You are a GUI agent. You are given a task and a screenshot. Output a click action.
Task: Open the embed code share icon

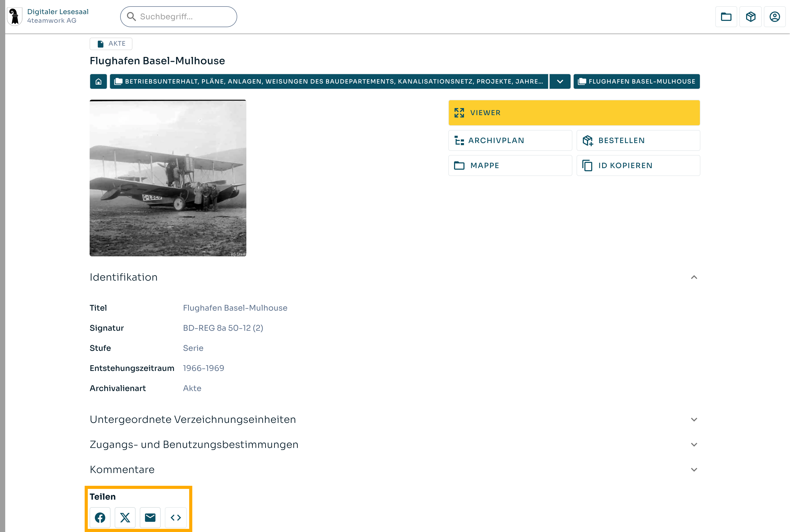176,518
